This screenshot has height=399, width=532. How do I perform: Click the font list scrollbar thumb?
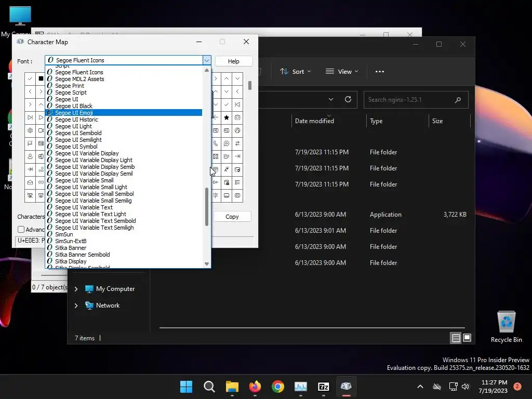click(x=207, y=207)
